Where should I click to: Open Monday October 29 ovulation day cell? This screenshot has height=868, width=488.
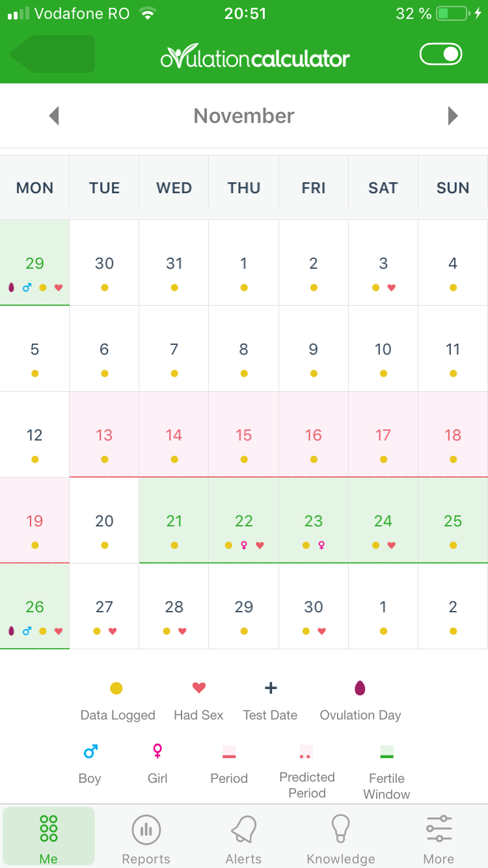(x=34, y=263)
